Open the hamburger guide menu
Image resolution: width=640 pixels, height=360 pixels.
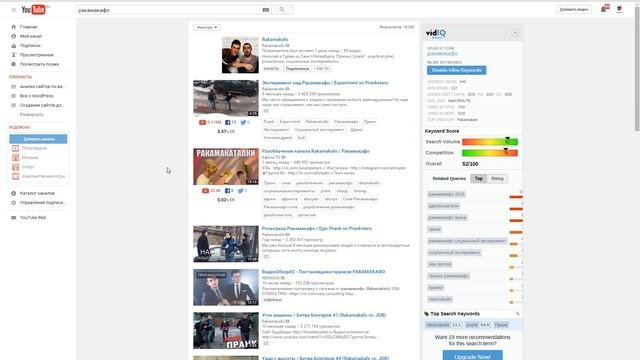13,10
